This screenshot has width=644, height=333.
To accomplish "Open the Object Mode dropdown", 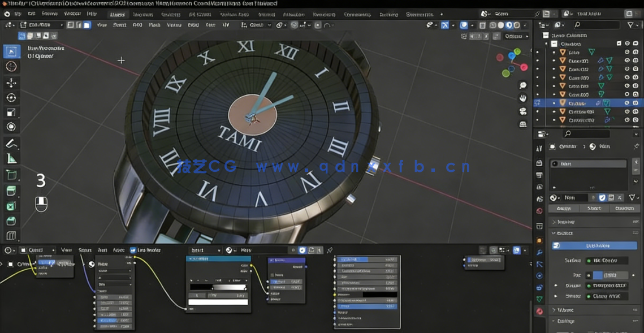I will point(40,25).
